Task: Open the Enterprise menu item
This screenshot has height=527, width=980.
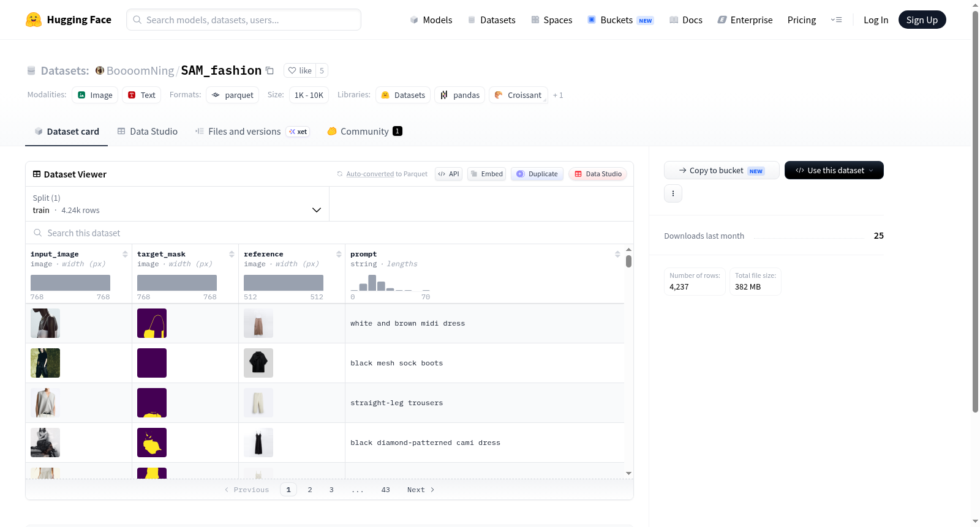Action: coord(745,20)
